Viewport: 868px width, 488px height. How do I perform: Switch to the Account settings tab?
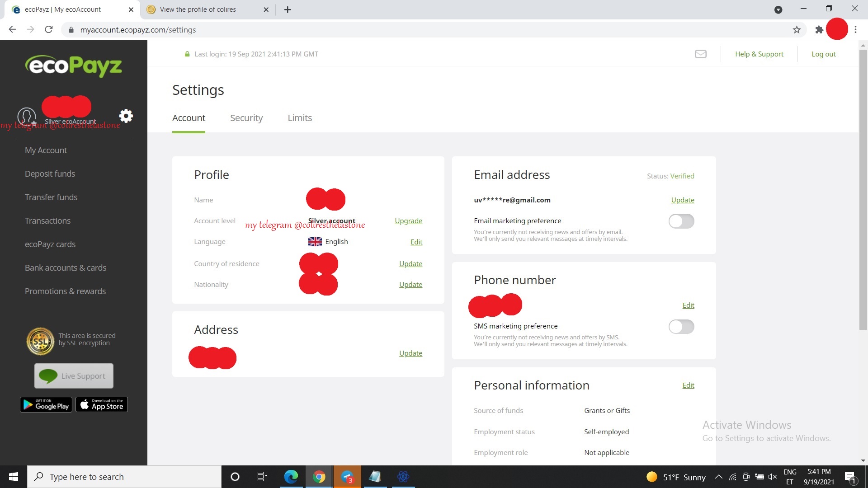189,118
